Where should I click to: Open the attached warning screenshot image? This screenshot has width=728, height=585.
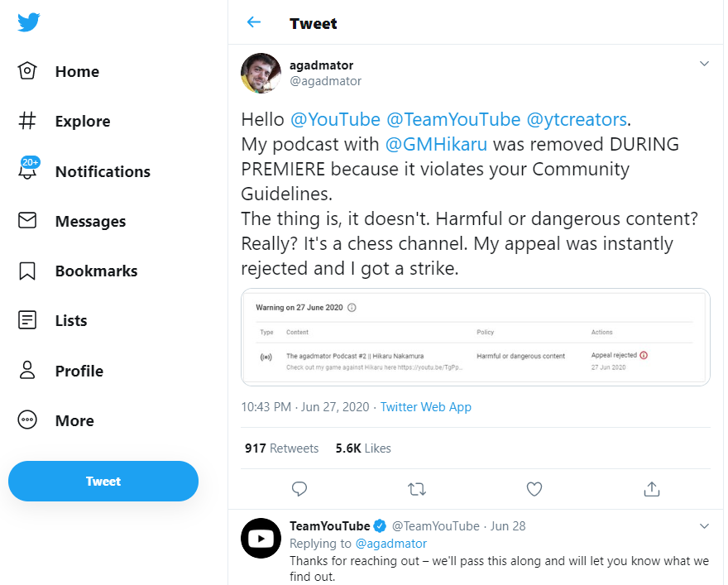point(475,337)
